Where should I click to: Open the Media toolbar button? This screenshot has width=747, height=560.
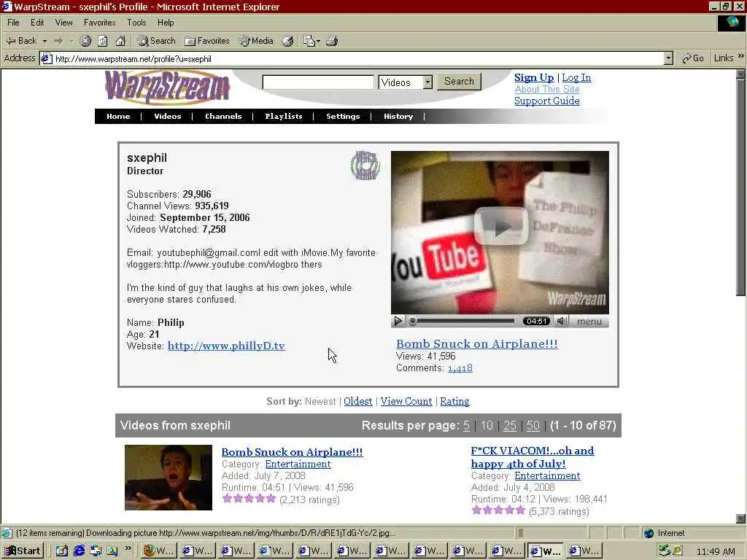(256, 41)
